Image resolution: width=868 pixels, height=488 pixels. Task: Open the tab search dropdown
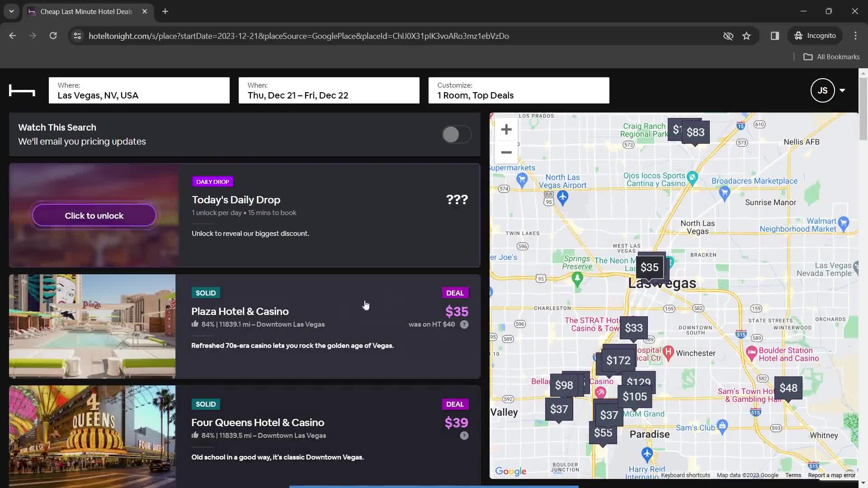[11, 11]
